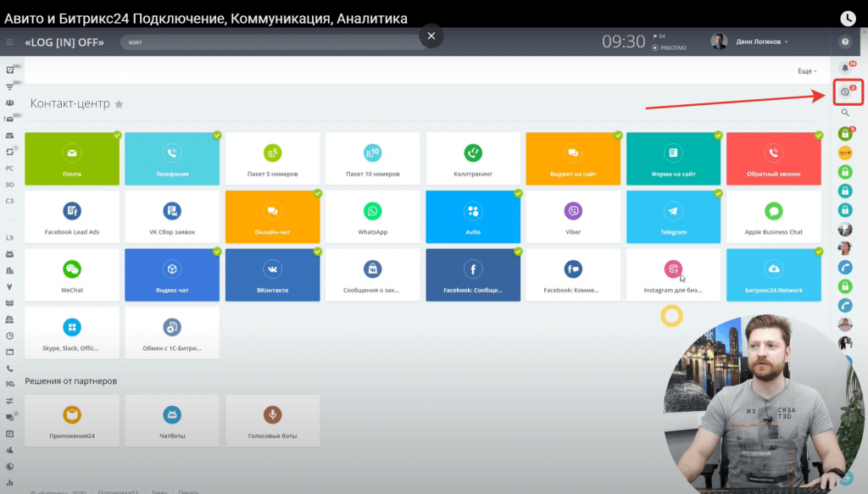Screen dimensions: 868x494
Task: Select the Пакет 10 номеров tile
Action: 373,158
